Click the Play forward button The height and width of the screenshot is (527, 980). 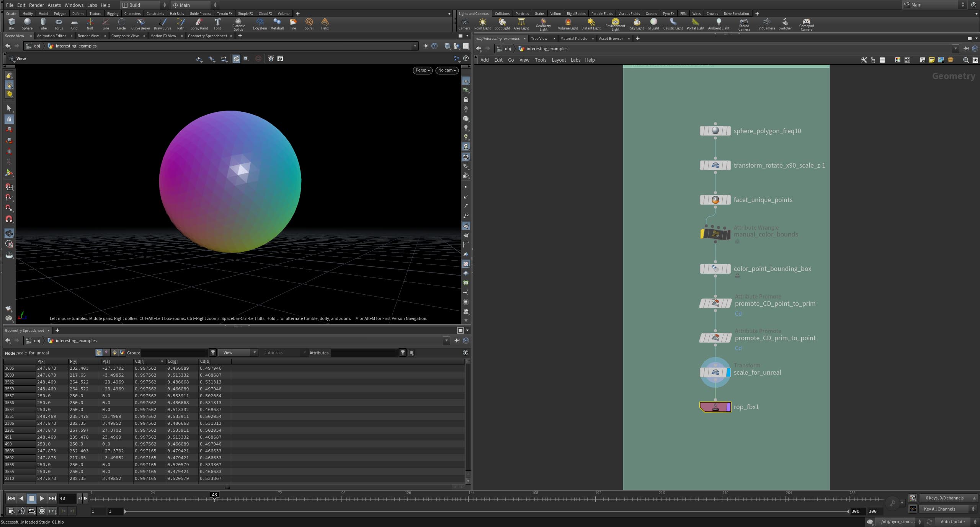pyautogui.click(x=42, y=498)
